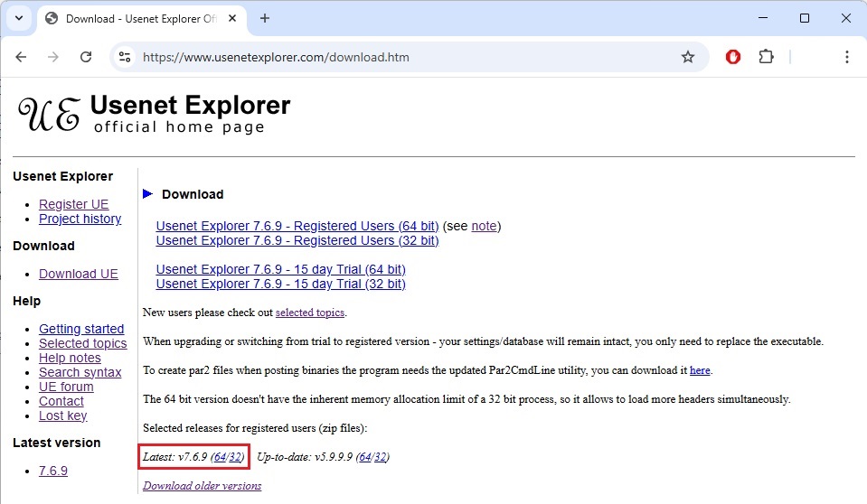Open the Extensions puzzle piece icon
This screenshot has height=504, width=867.
[x=766, y=57]
